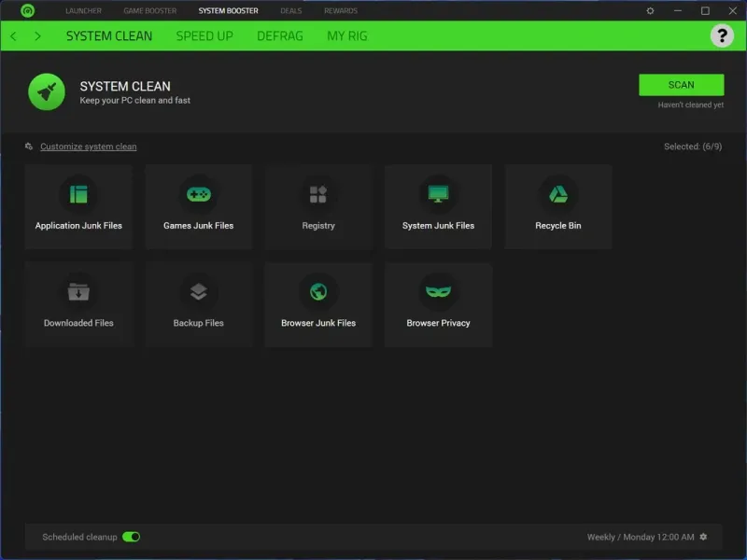747x560 pixels.
Task: Go back with the left arrow
Action: [x=13, y=36]
